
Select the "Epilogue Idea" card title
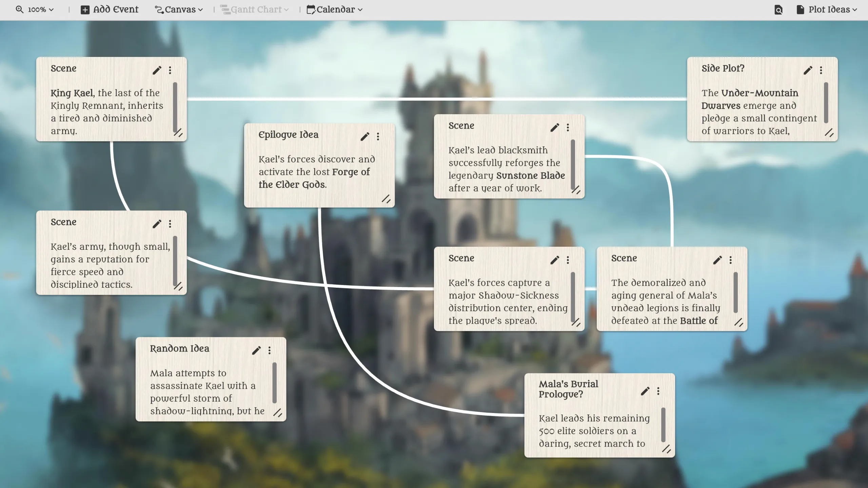[289, 135]
